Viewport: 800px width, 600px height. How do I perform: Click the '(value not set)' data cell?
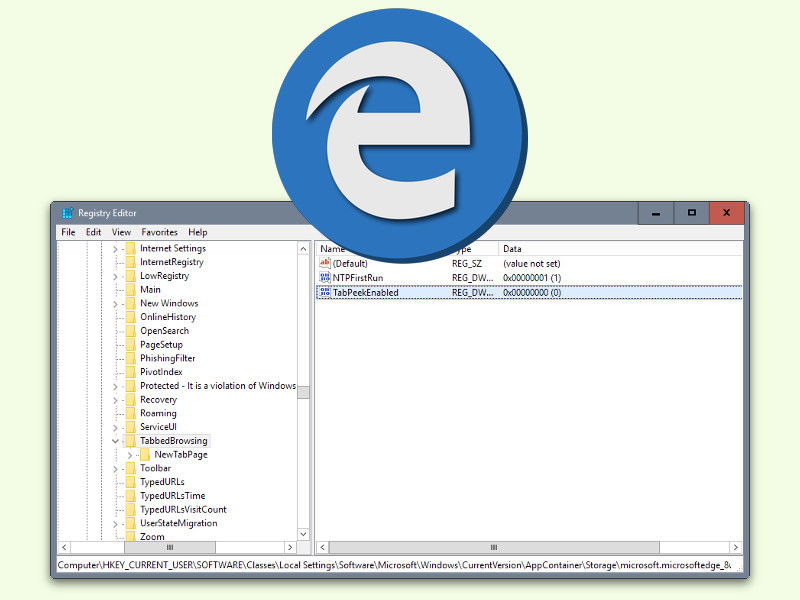pos(532,264)
